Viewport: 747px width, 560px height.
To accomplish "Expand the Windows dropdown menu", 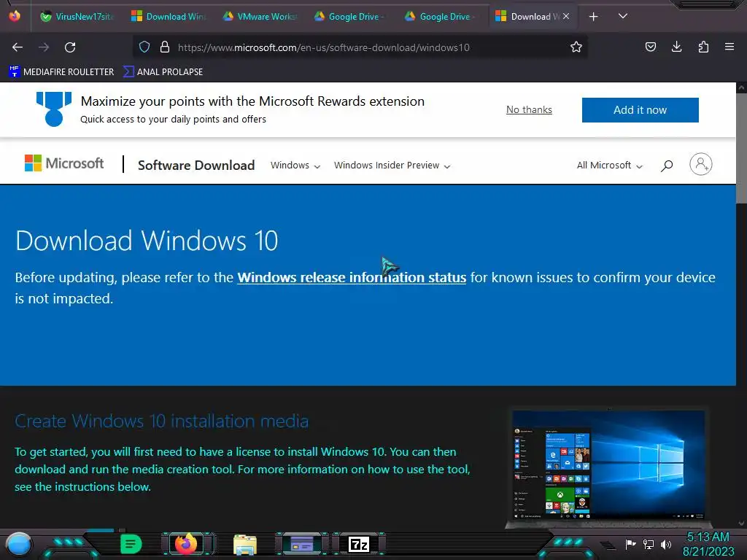I will (x=295, y=166).
